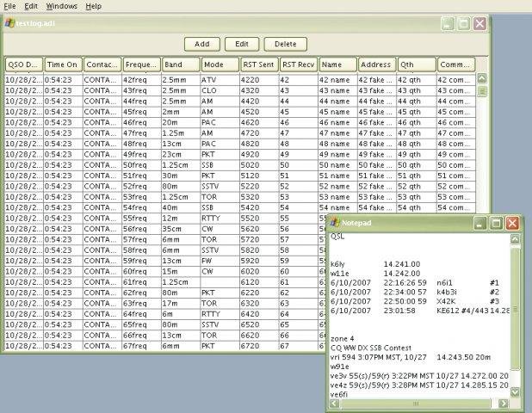Click the Contact column header

(102, 65)
